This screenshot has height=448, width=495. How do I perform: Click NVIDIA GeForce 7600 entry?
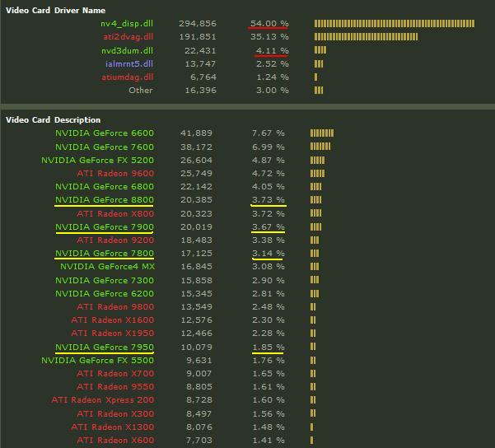pos(105,147)
